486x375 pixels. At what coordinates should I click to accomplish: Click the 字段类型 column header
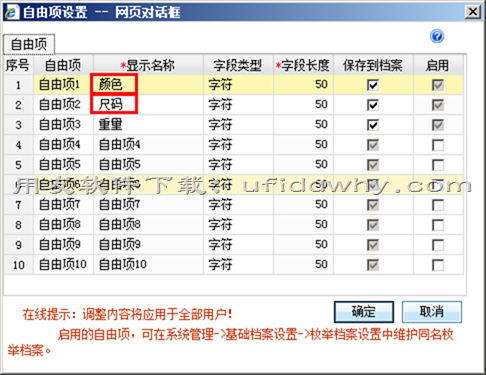tap(238, 65)
